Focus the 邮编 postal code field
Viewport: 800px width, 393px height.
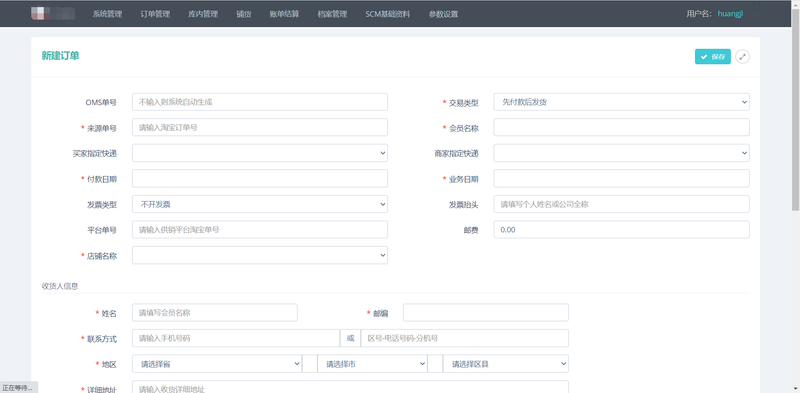point(486,313)
